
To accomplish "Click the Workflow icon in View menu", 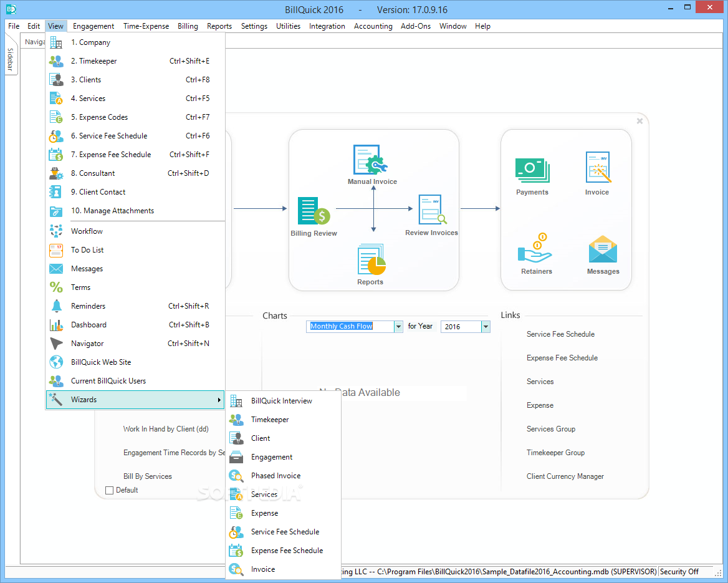I will click(56, 231).
